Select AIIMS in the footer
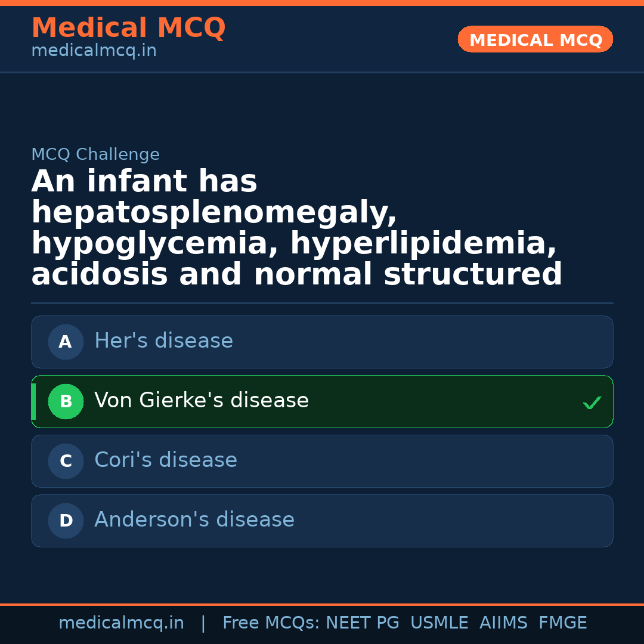The width and height of the screenshot is (644, 644). click(503, 623)
